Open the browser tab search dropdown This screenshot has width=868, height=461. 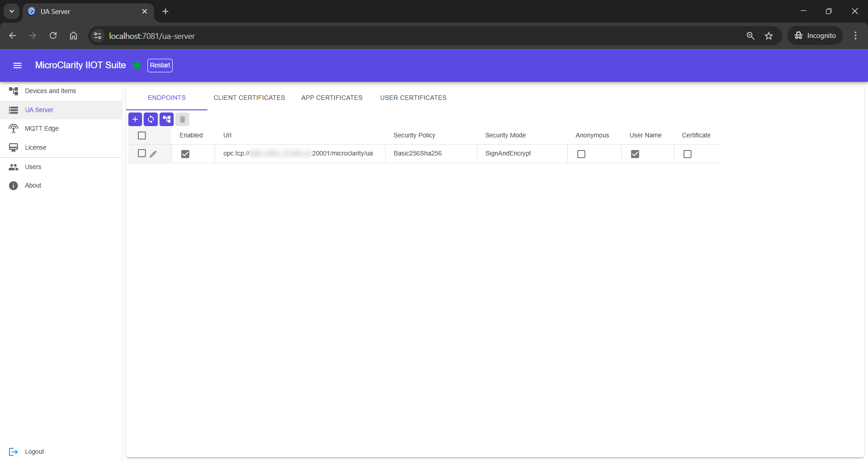(x=11, y=11)
